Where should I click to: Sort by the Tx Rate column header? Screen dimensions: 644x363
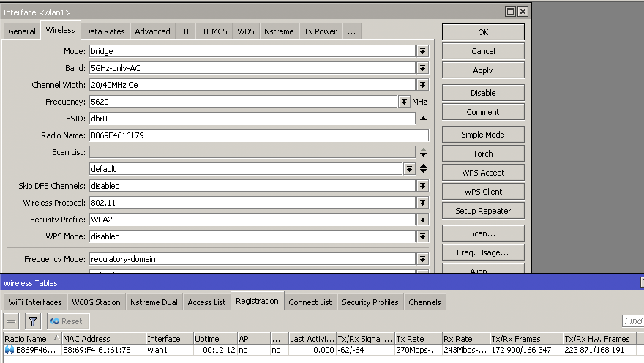tap(419, 339)
